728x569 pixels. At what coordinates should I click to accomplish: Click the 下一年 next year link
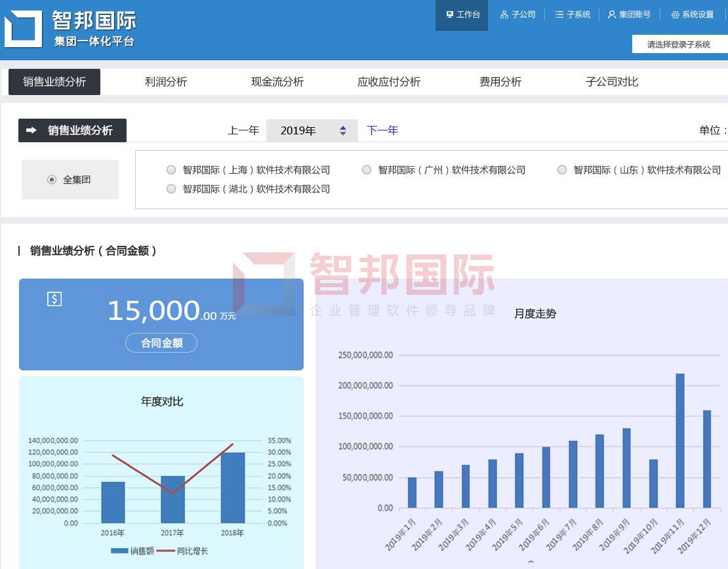[x=382, y=130]
